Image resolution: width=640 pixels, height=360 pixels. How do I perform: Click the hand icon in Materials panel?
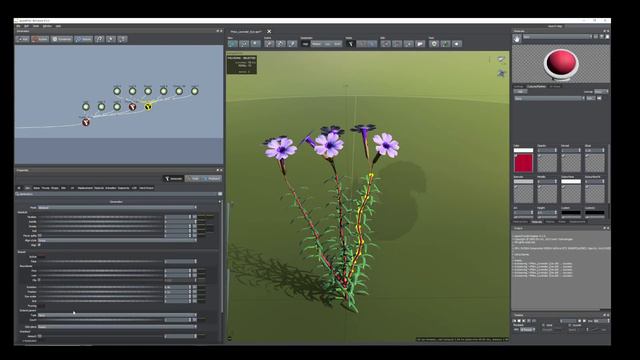[x=517, y=38]
